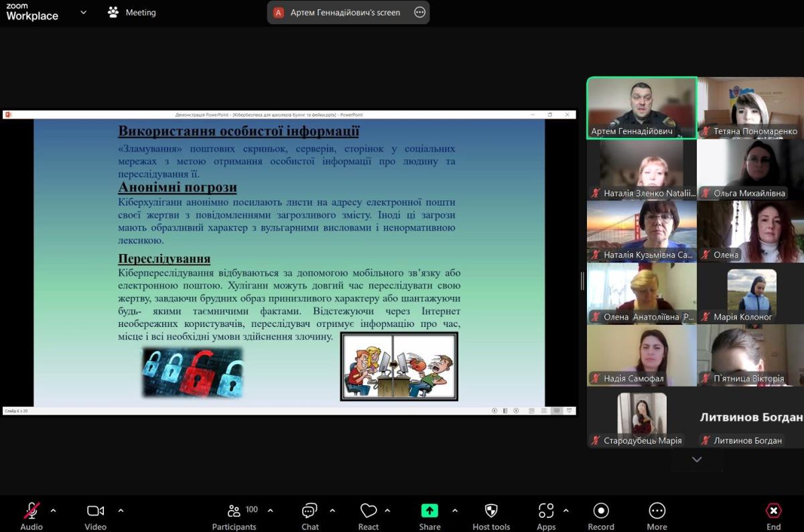804x532 pixels.
Task: Open React emoji reactions
Action: [x=368, y=515]
